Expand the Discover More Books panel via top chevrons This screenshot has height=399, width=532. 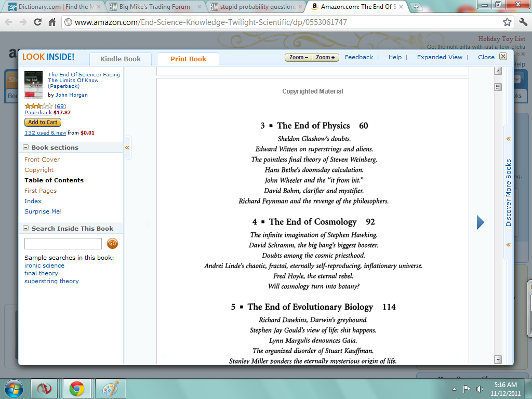click(508, 139)
